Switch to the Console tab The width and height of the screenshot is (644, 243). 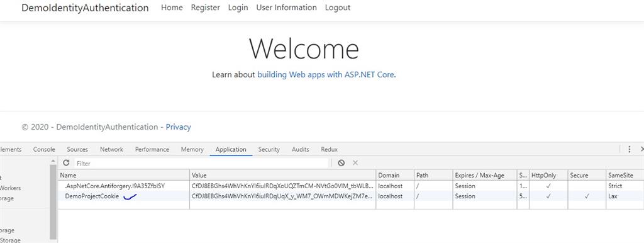tap(44, 149)
